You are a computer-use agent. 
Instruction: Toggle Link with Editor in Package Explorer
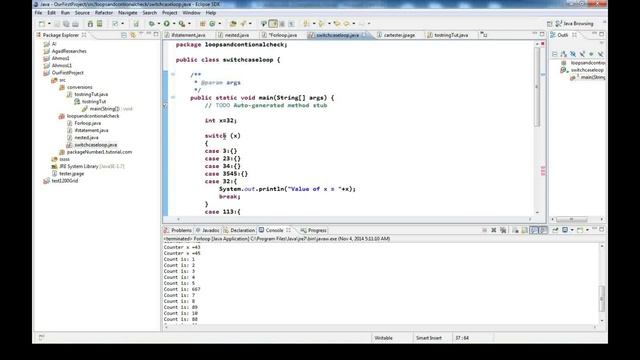[x=133, y=35]
